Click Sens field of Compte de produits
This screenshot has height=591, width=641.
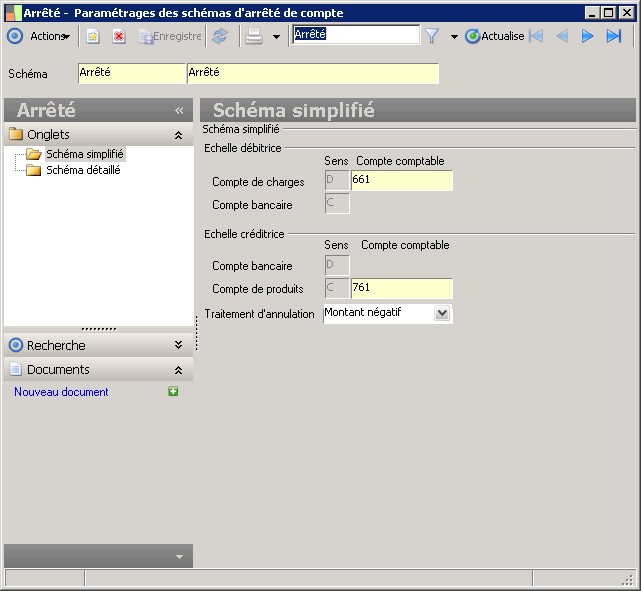point(337,288)
